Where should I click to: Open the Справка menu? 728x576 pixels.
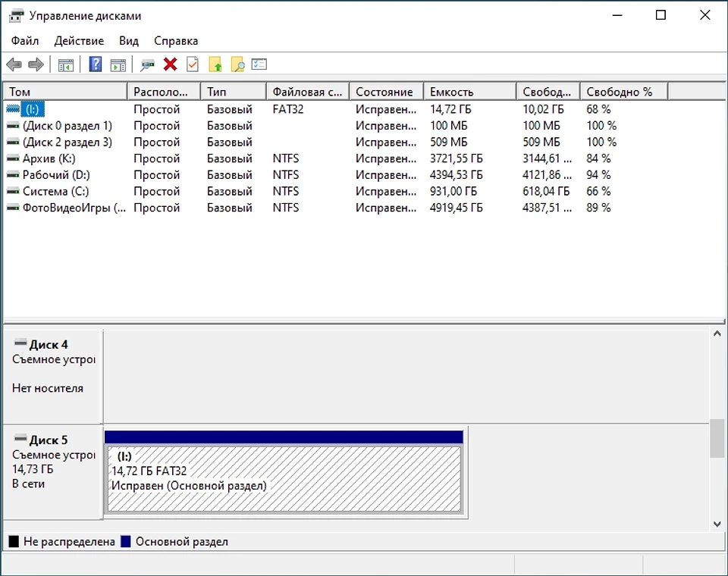[x=176, y=41]
